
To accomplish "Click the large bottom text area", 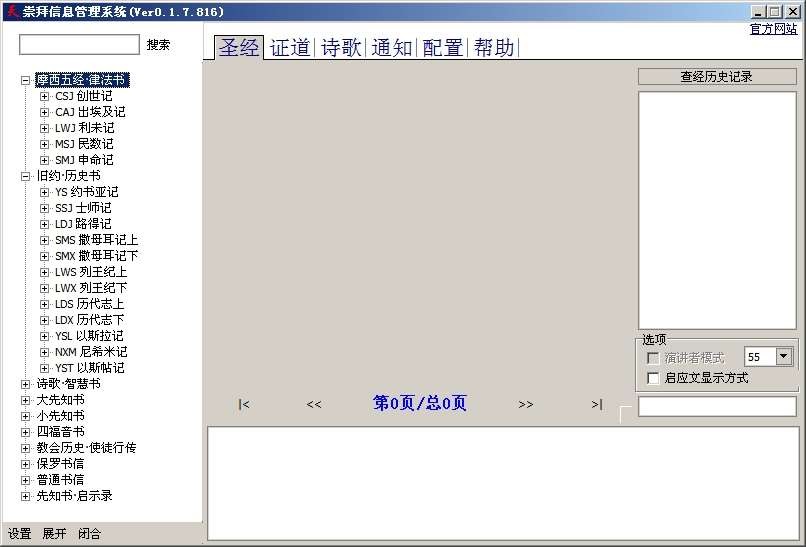I will [503, 483].
